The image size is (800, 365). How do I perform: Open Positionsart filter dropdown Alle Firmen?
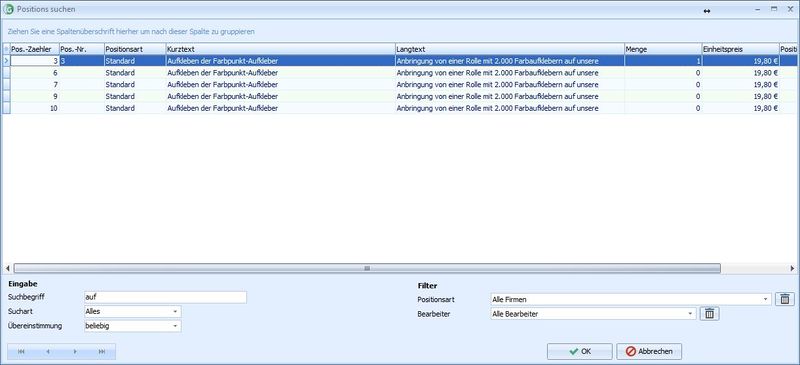click(x=631, y=299)
